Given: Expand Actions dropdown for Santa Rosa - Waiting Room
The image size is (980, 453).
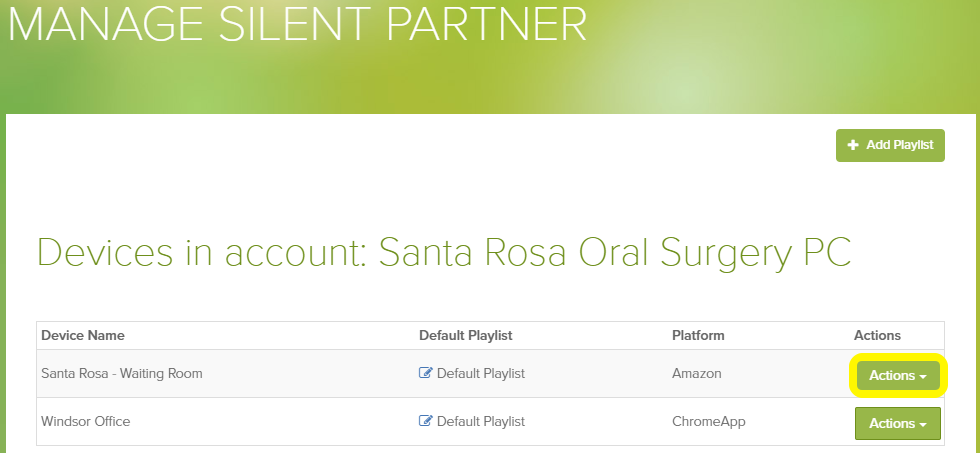Looking at the screenshot, I should (x=898, y=376).
